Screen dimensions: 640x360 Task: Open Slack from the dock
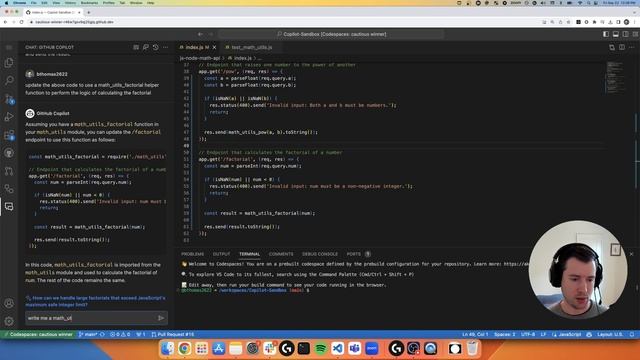(x=269, y=348)
